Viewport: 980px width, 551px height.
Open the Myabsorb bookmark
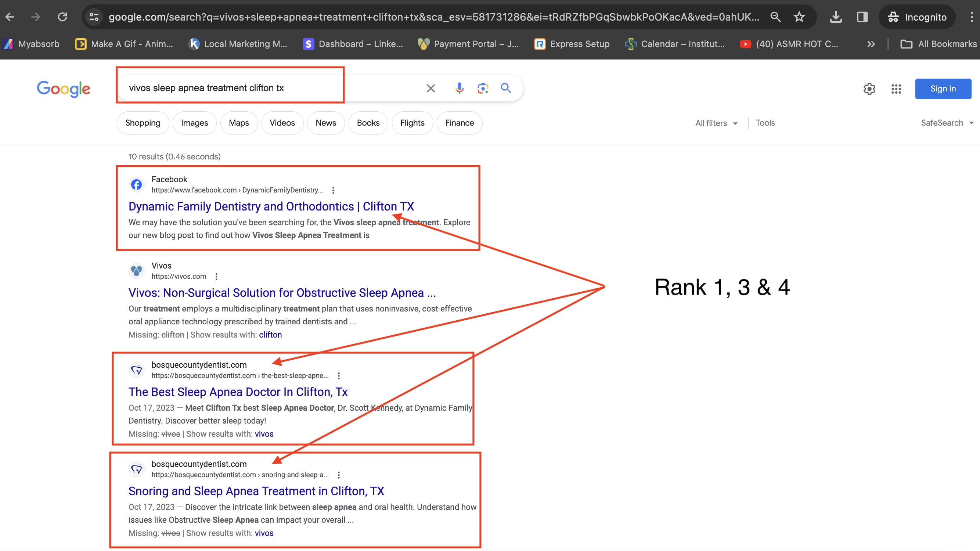pos(32,44)
